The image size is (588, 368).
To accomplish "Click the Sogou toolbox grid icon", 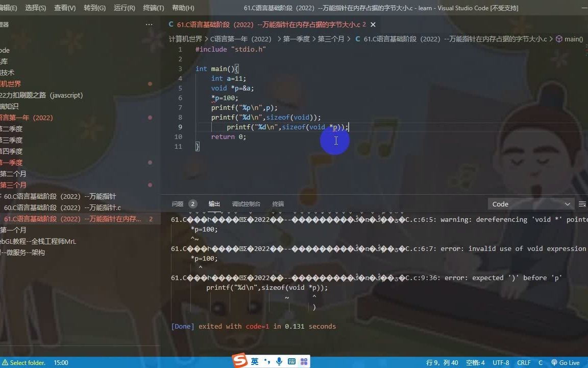I will coord(304,361).
